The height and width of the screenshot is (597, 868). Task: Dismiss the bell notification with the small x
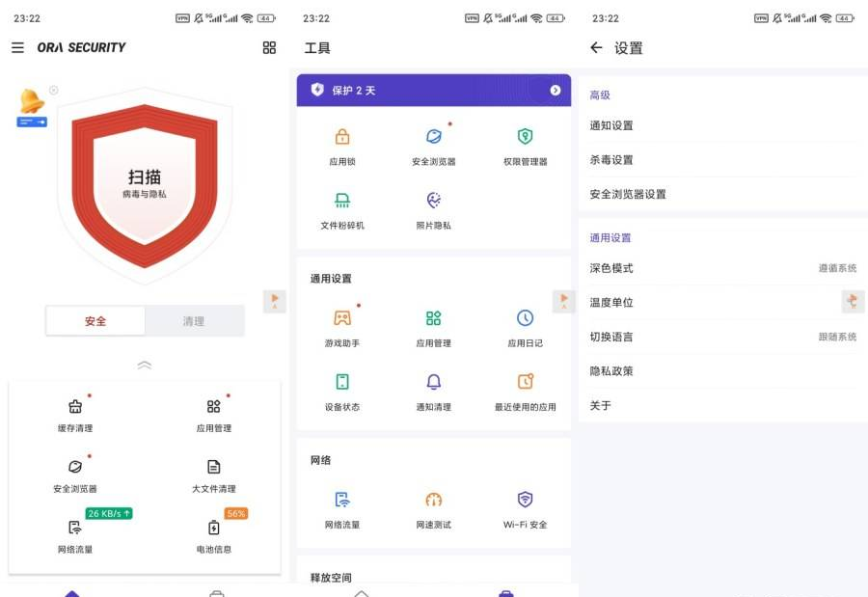[54, 90]
